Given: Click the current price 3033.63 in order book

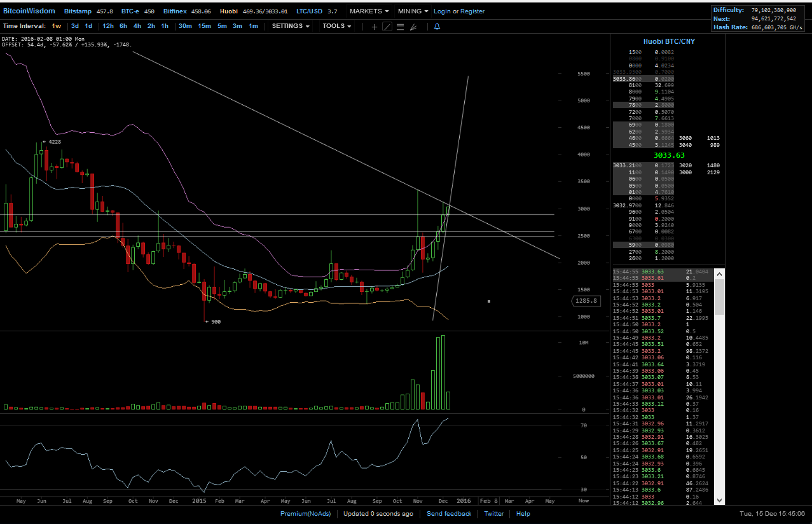Looking at the screenshot, I should click(x=669, y=155).
